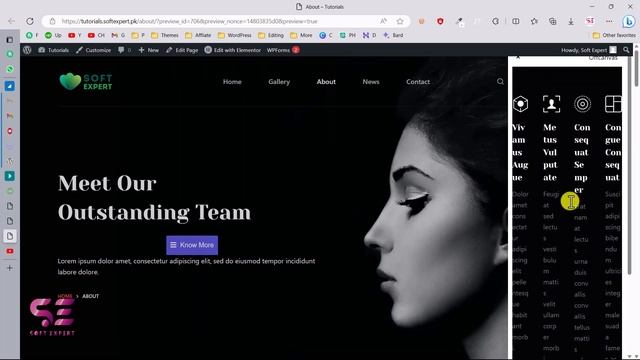Open the Bard bookmark
The image size is (640, 360).
tap(393, 36)
